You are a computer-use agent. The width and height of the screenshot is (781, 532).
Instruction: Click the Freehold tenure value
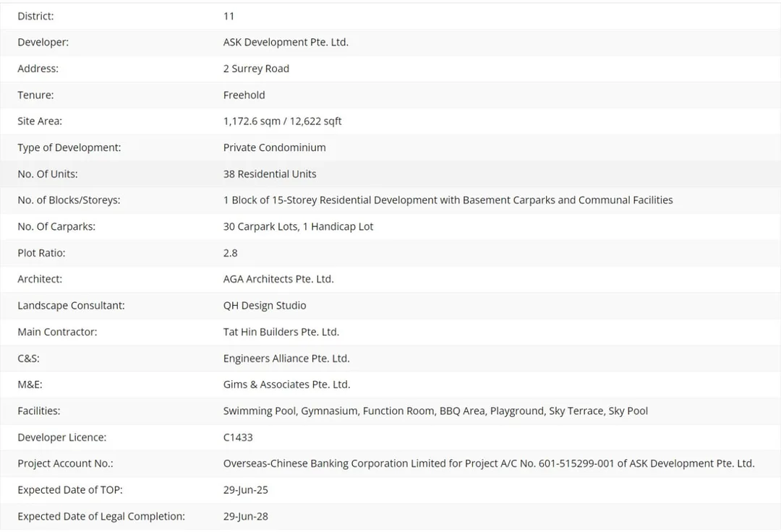tap(244, 95)
